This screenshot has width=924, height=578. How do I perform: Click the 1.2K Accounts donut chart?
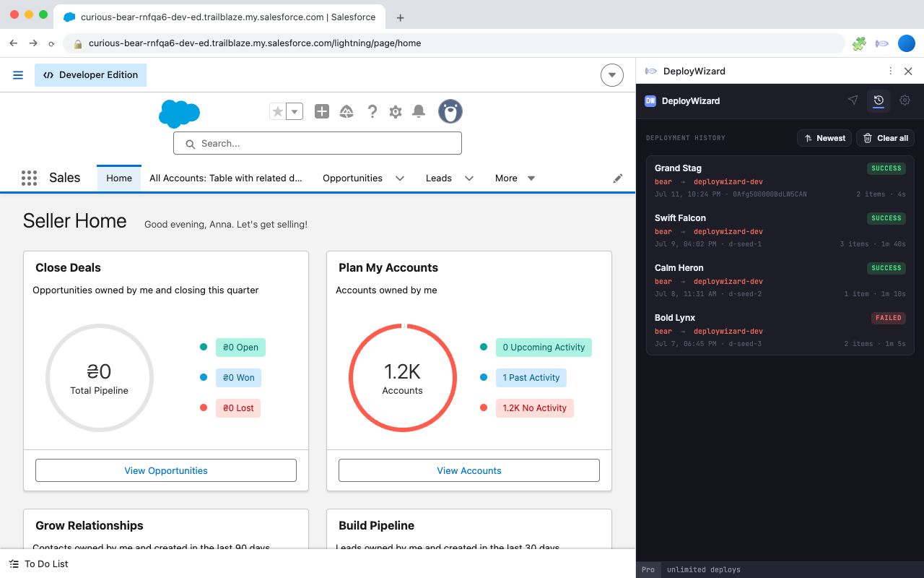click(x=403, y=378)
